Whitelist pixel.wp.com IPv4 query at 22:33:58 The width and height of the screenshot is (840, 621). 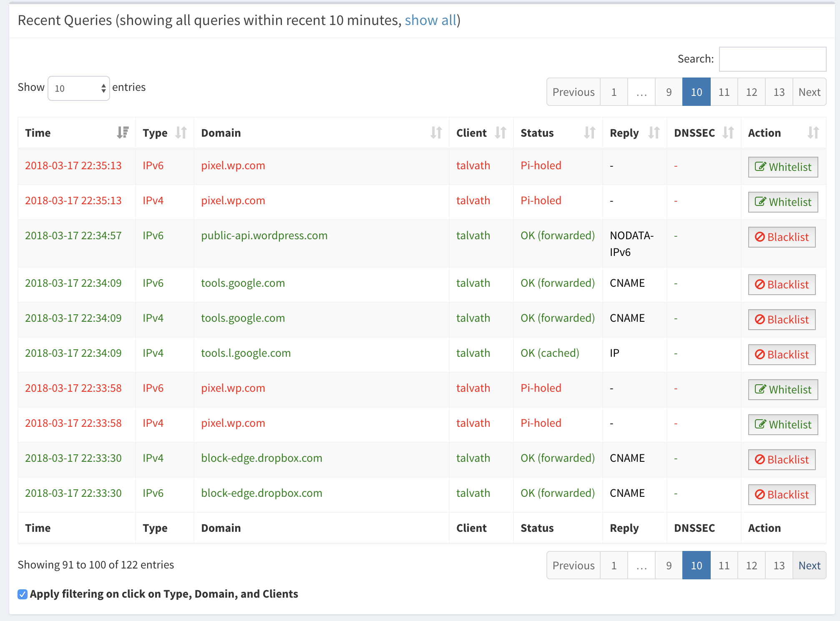(783, 425)
